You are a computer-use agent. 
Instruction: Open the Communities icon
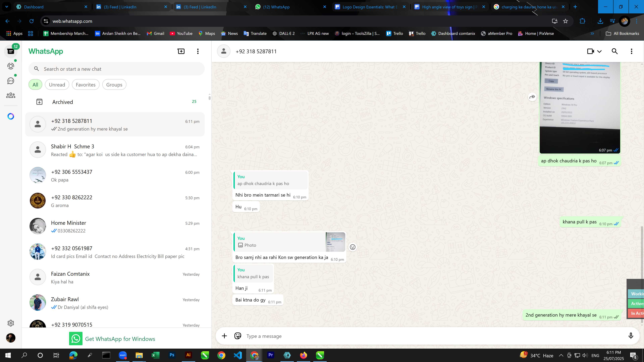pos(11,95)
